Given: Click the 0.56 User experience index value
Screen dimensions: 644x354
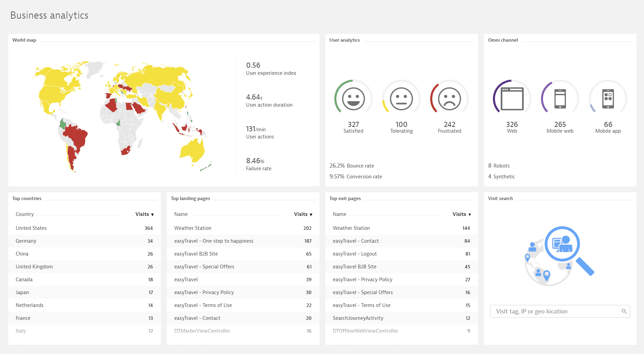Looking at the screenshot, I should (253, 65).
